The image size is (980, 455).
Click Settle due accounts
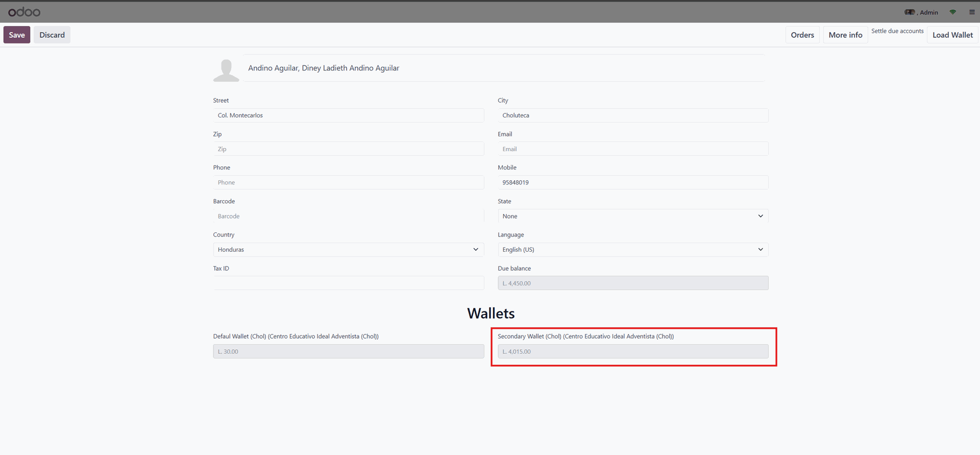[897, 31]
